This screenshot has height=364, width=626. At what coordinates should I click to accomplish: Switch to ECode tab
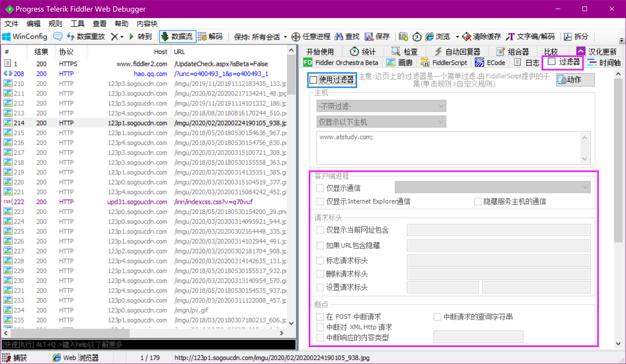pyautogui.click(x=490, y=63)
